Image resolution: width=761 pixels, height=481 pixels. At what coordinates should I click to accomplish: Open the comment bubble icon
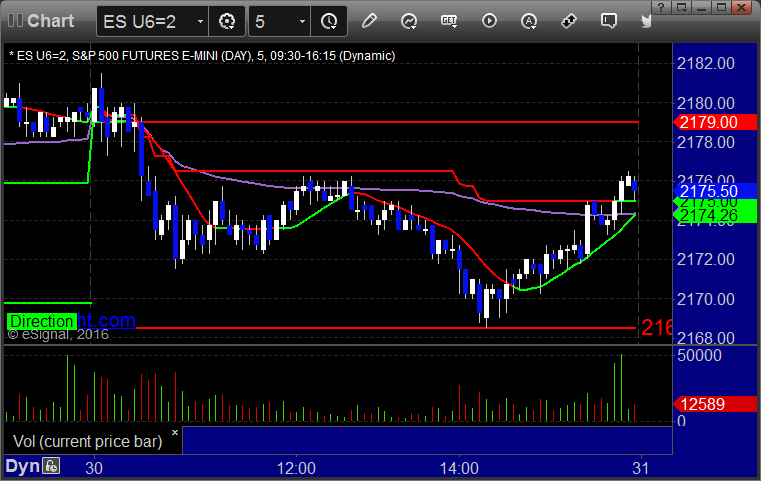click(609, 21)
